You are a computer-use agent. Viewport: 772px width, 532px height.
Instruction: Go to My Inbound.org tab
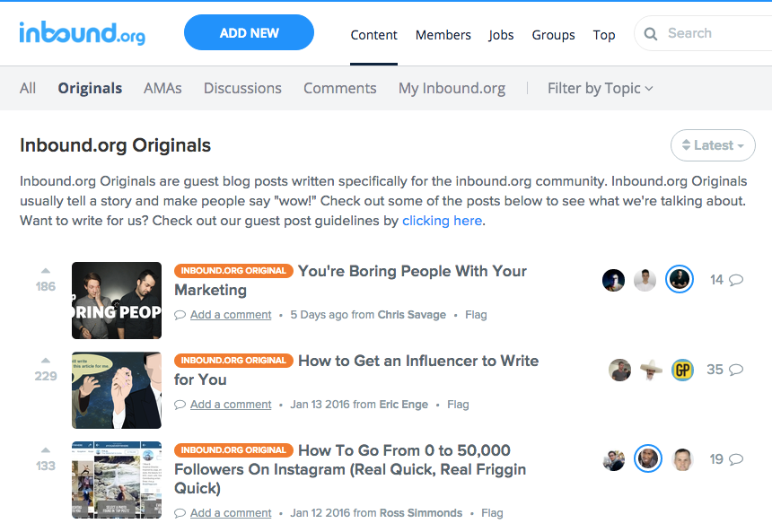pos(452,88)
